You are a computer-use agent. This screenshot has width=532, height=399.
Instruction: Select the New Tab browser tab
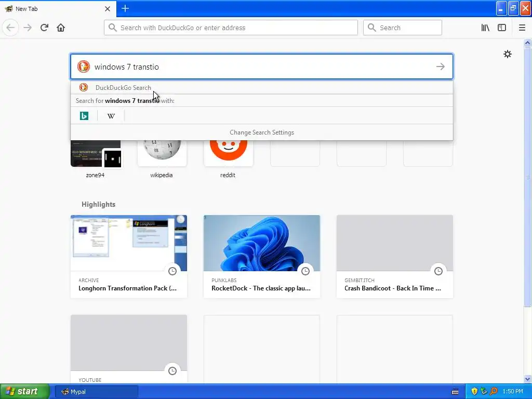tap(58, 9)
